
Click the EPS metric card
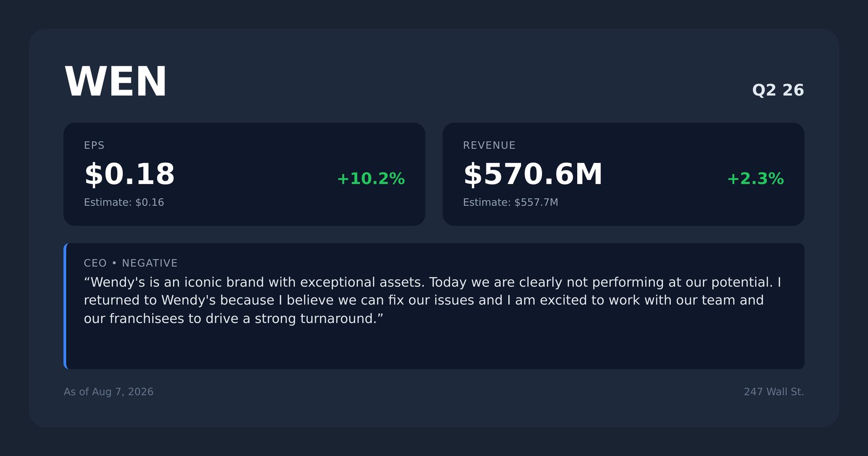point(244,174)
